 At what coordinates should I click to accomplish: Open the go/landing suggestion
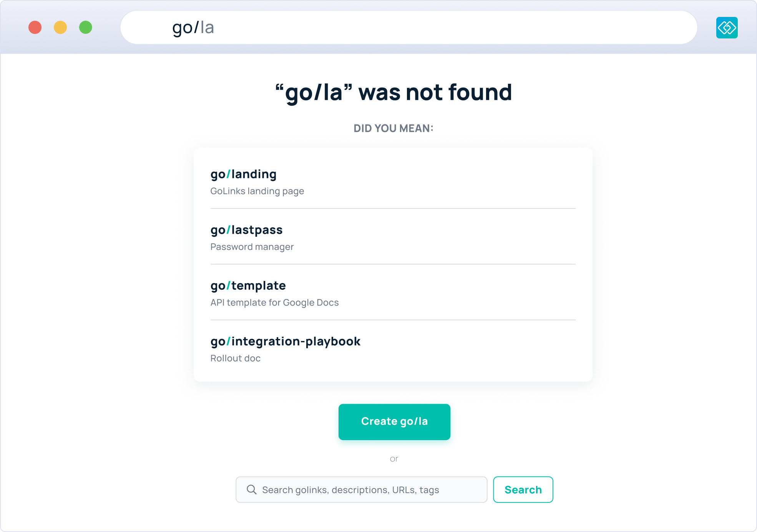pos(244,174)
